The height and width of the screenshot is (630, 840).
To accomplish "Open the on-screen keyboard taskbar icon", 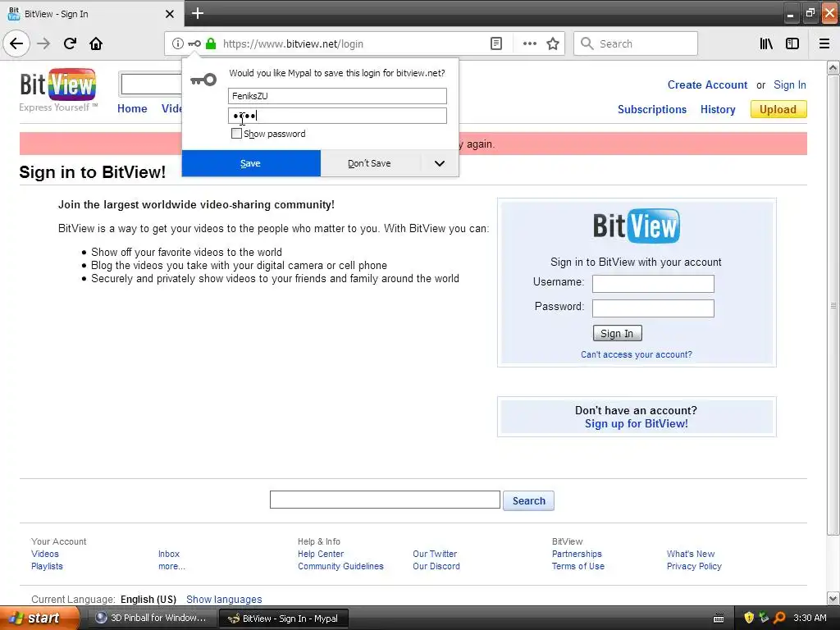I will click(719, 619).
